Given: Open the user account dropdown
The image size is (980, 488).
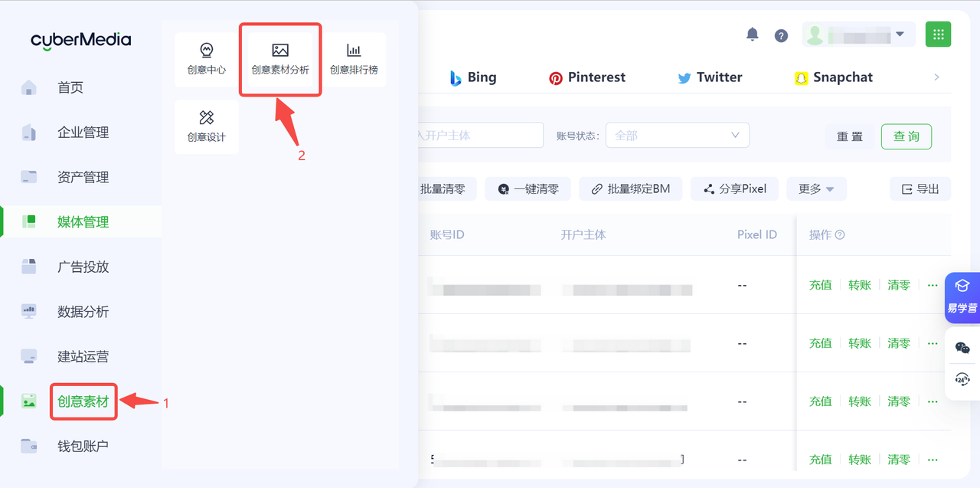Looking at the screenshot, I should pyautogui.click(x=858, y=34).
